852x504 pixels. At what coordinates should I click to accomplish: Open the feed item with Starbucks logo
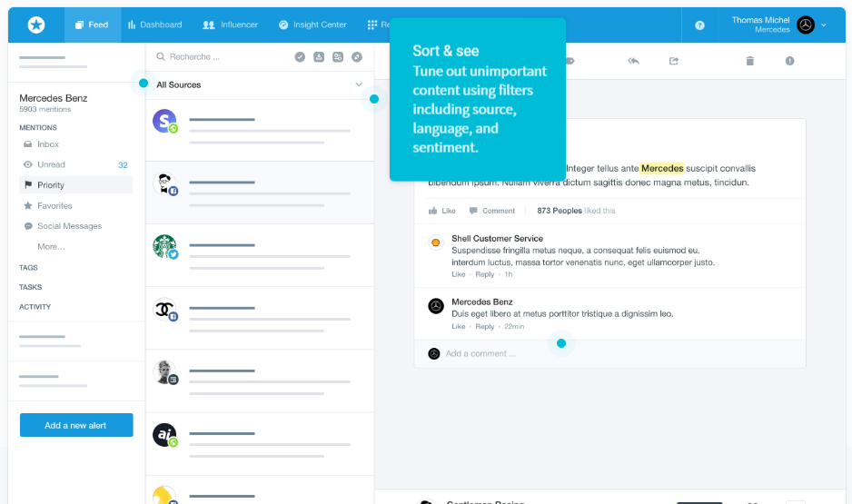[x=260, y=256]
